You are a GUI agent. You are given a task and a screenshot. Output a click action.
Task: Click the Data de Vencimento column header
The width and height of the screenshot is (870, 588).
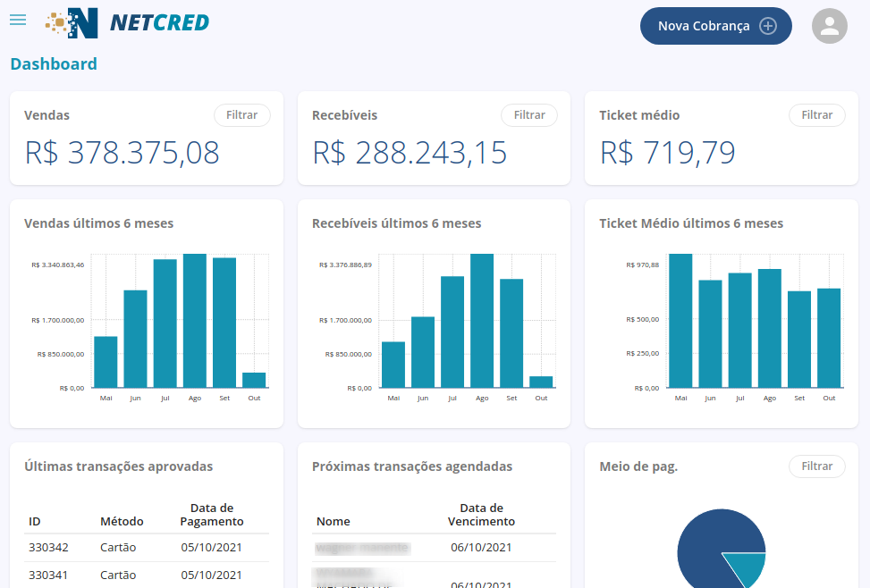click(481, 515)
